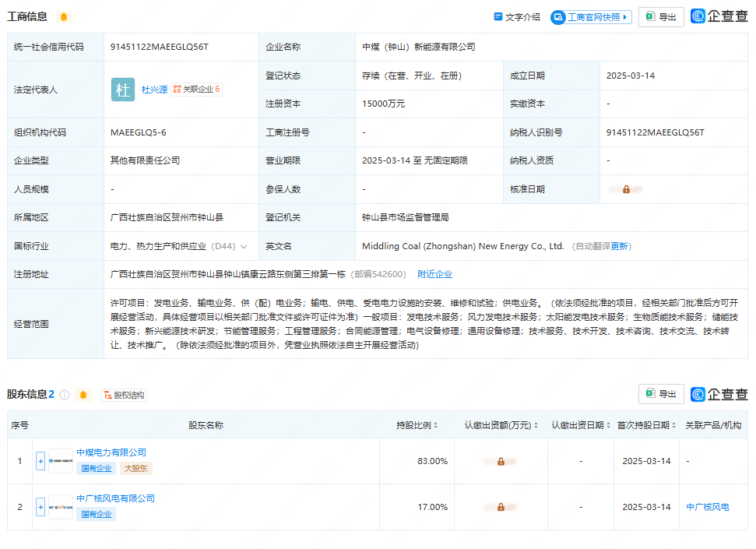
Task: Click the 杜 avatar of the legal representative
Action: [123, 90]
